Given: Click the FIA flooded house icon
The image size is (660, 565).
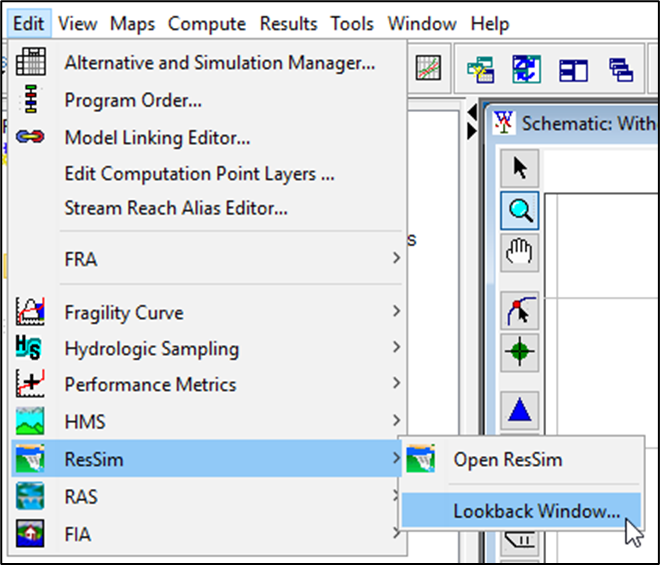Looking at the screenshot, I should (30, 533).
